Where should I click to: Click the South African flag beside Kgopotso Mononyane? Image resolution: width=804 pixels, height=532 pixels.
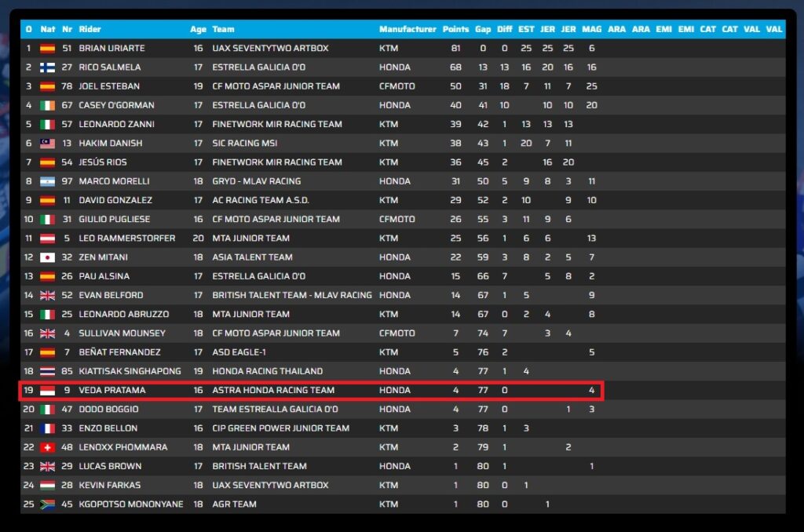pos(47,504)
